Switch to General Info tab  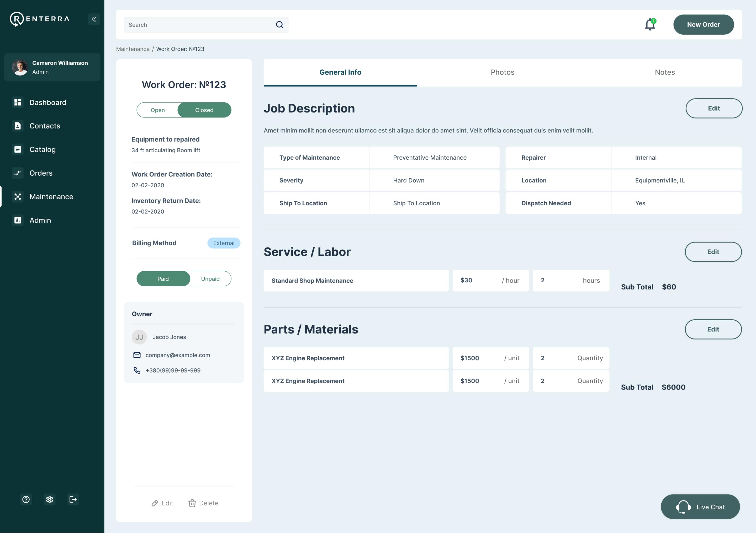pos(340,72)
